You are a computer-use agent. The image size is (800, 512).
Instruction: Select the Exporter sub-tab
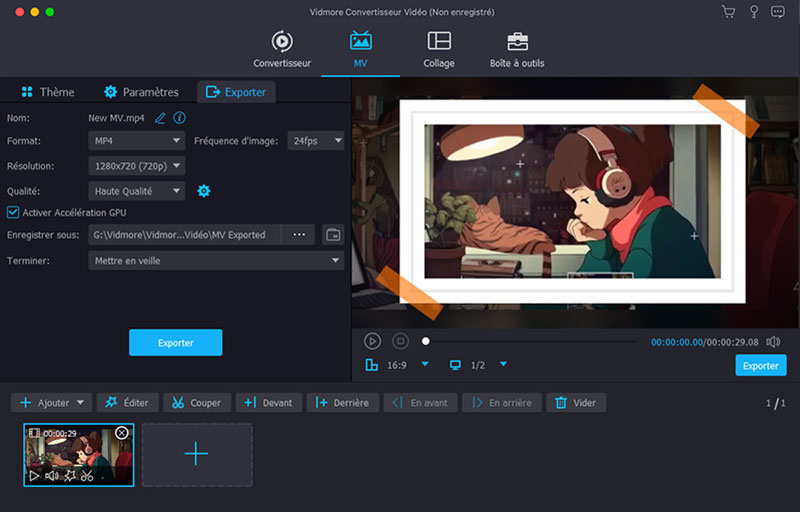(236, 92)
